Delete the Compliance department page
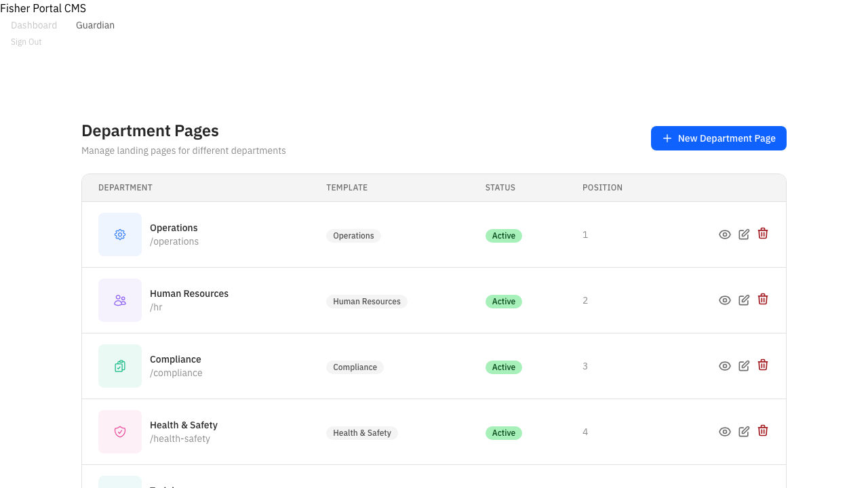The height and width of the screenshot is (488, 868). click(x=763, y=365)
